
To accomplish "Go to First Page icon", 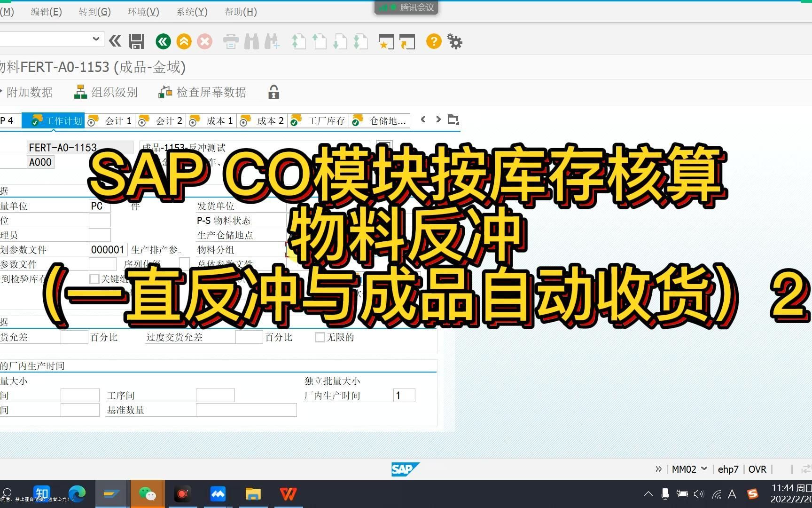I will [298, 41].
